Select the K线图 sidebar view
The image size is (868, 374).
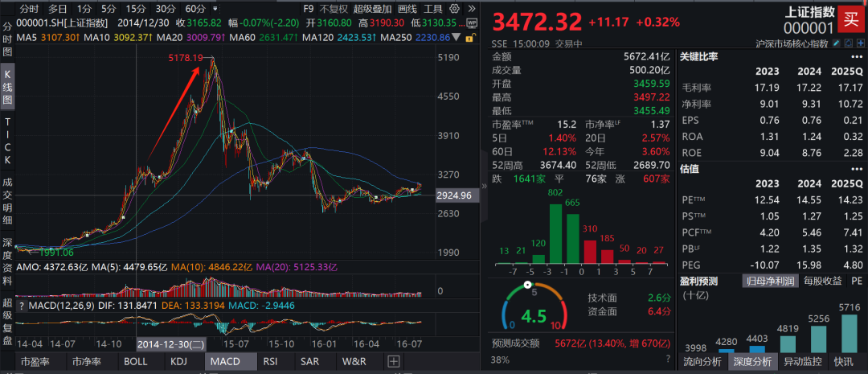point(7,88)
